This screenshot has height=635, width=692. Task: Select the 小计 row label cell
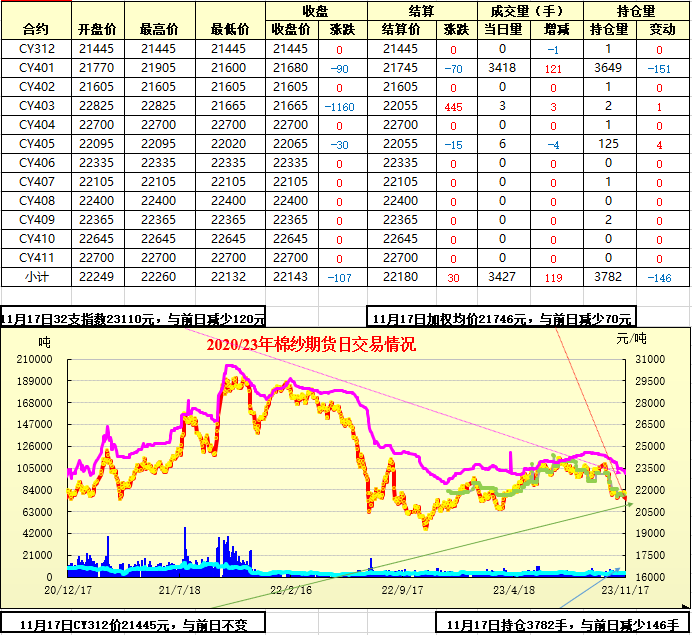pyautogui.click(x=37, y=276)
